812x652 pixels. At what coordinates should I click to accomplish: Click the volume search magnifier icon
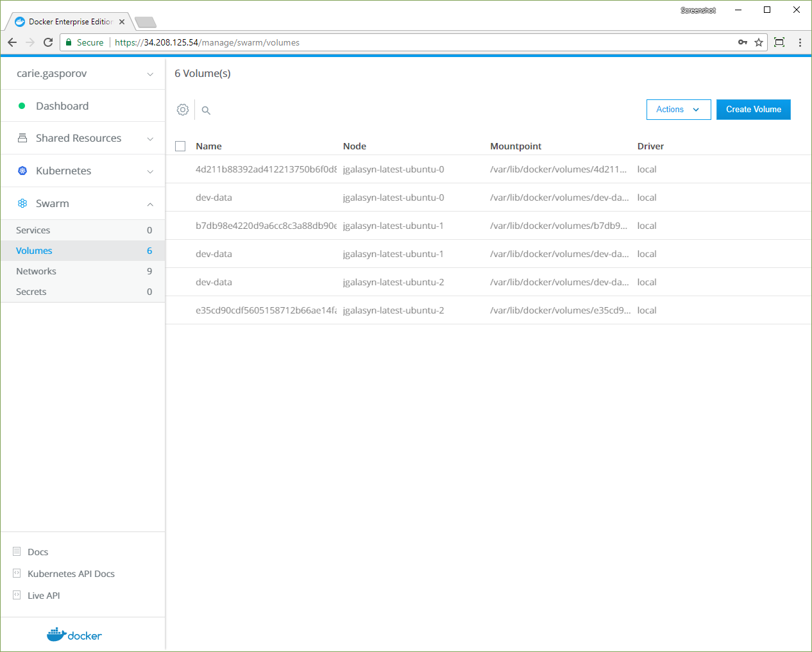(x=206, y=110)
